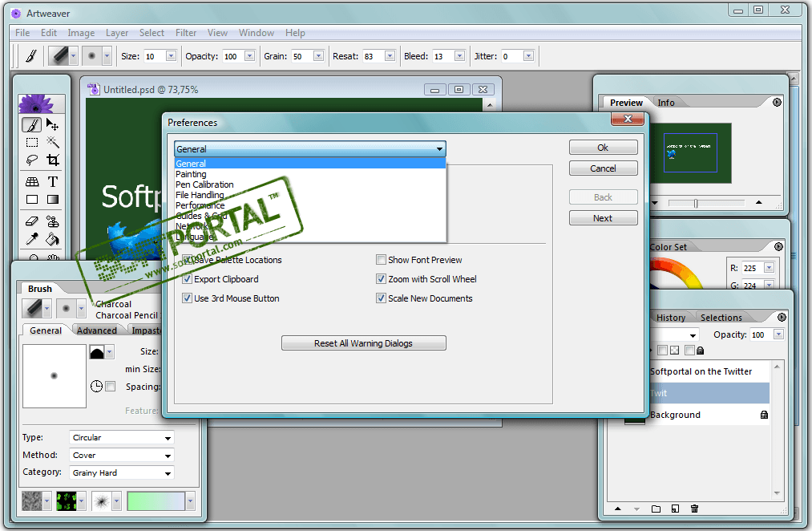Click the new layer icon
This screenshot has height=531, width=812.
tap(675, 509)
